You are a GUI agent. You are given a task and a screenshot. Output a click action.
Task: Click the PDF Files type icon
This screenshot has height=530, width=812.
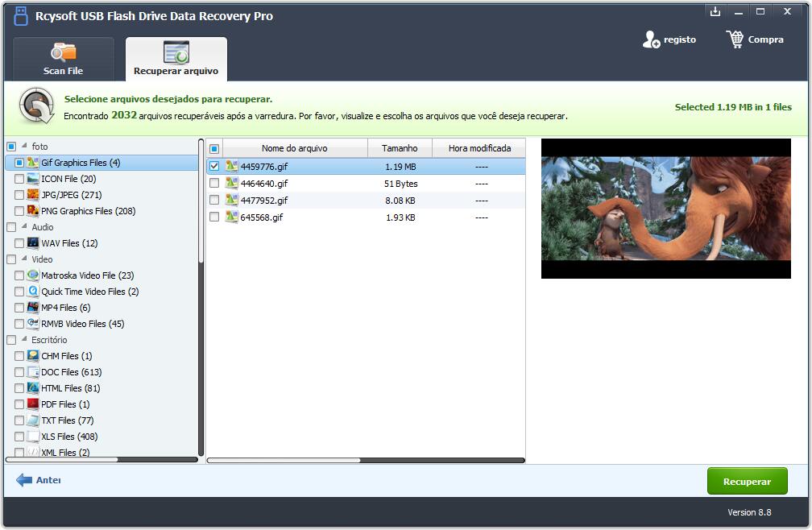coord(32,404)
